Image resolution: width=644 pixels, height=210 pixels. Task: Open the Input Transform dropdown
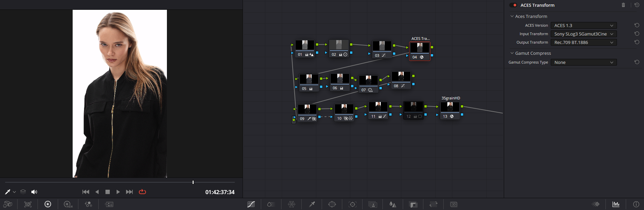(584, 34)
